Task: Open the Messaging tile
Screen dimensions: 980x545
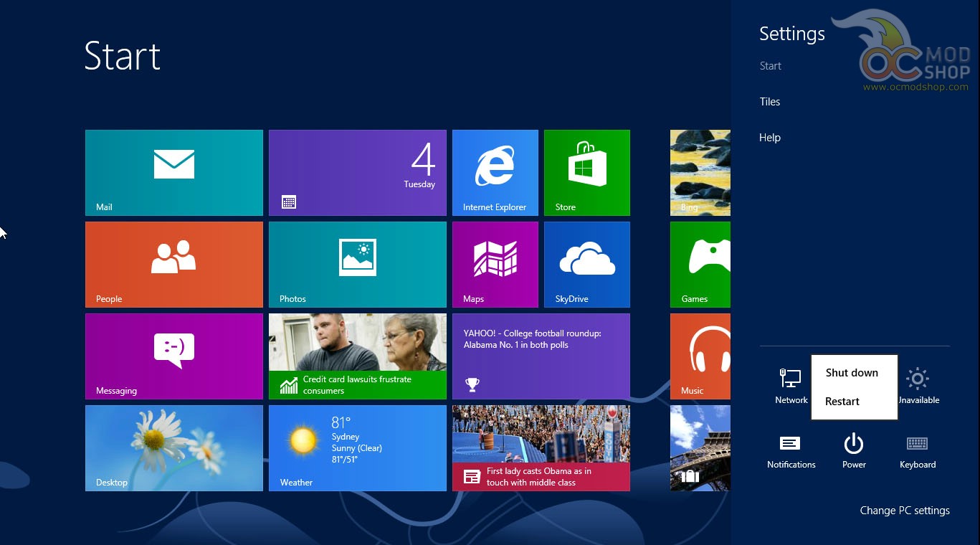Action: coord(174,356)
